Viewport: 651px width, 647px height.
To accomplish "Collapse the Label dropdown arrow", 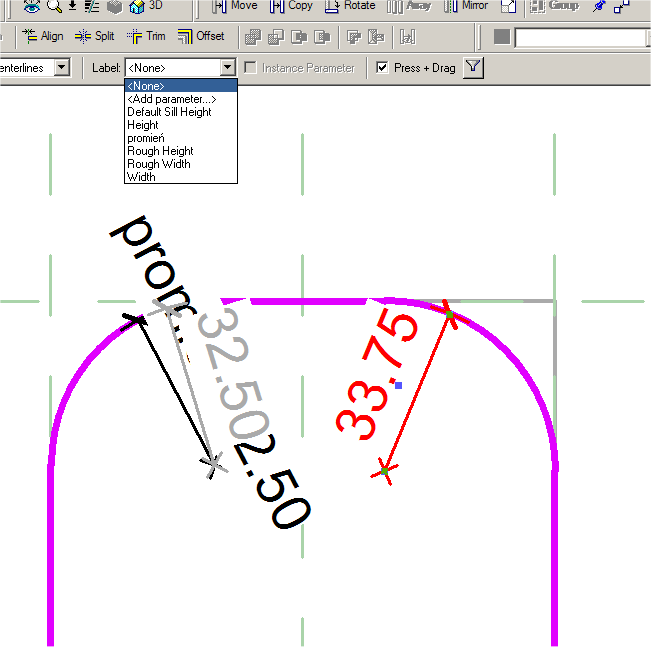I will pos(228,68).
